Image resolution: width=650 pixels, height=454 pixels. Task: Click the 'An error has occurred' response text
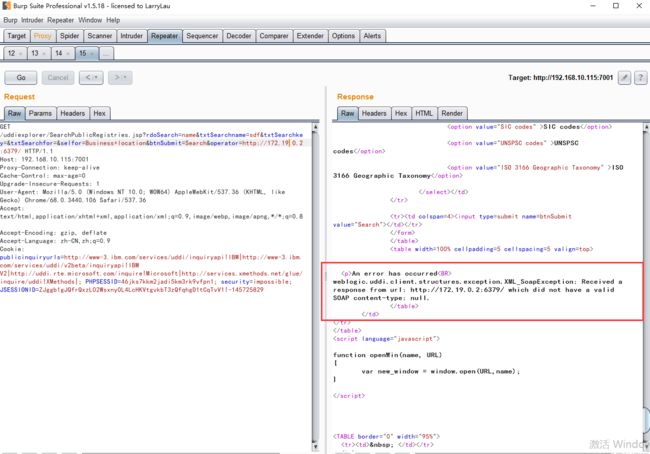point(394,274)
